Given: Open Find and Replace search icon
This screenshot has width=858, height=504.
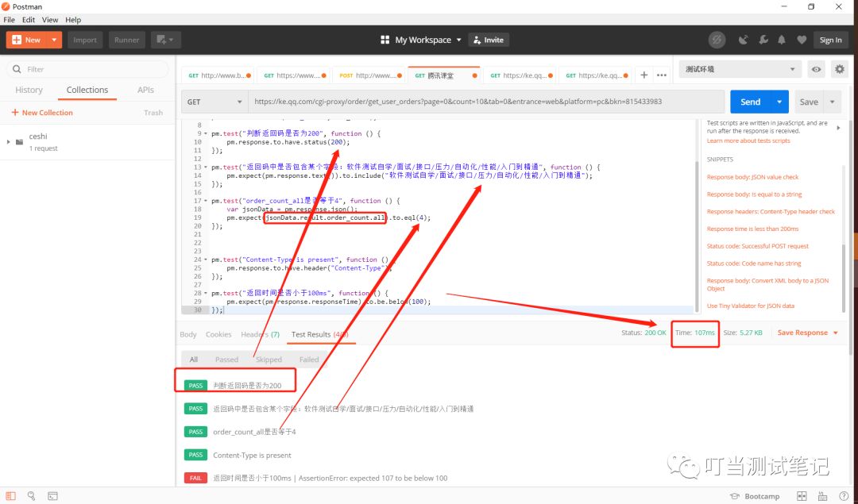Looking at the screenshot, I should tap(32, 496).
